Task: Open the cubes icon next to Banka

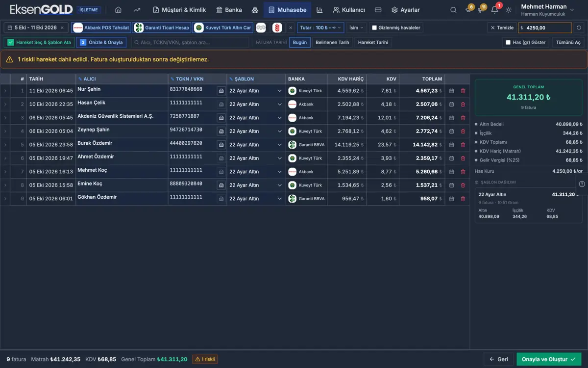Action: coord(255,10)
